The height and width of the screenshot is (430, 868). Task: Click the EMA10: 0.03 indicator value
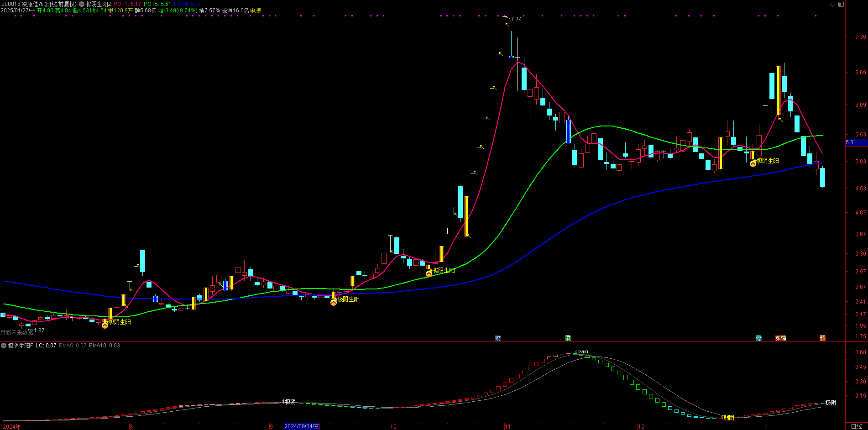click(x=105, y=346)
